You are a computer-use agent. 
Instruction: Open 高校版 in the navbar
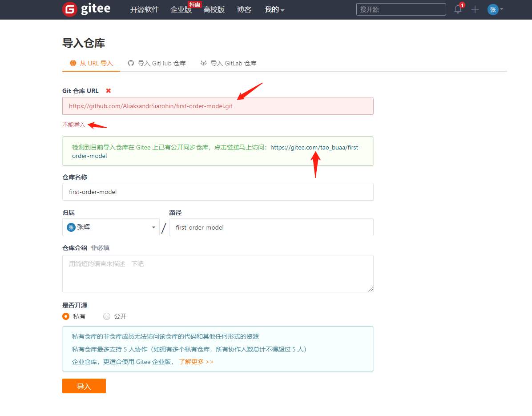(214, 9)
